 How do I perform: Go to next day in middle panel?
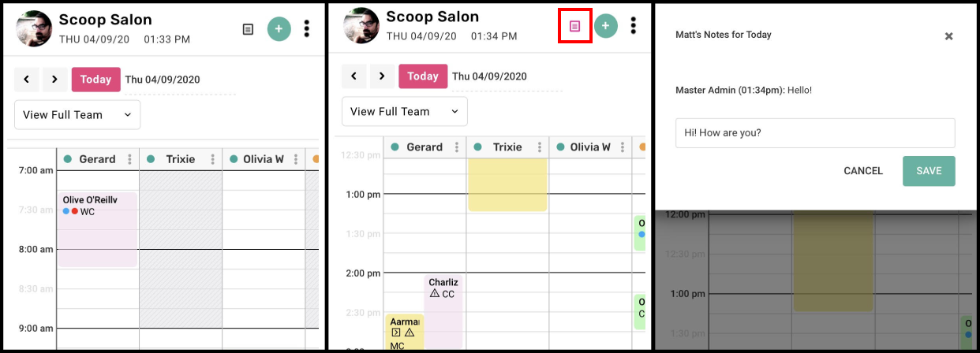click(382, 76)
